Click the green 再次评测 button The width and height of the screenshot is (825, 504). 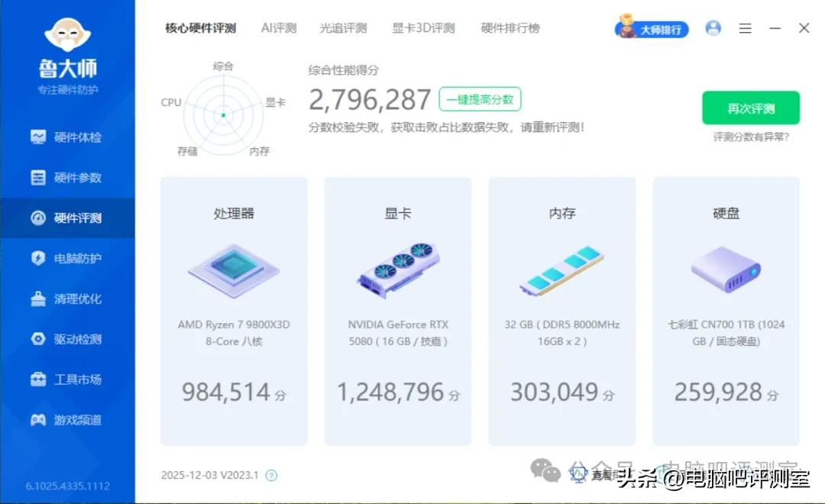pos(750,108)
